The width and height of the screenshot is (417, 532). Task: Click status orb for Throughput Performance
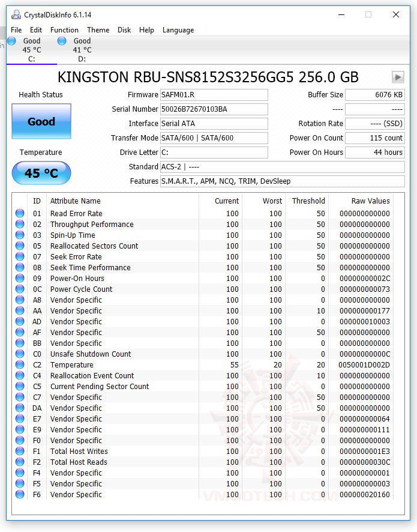tap(20, 224)
